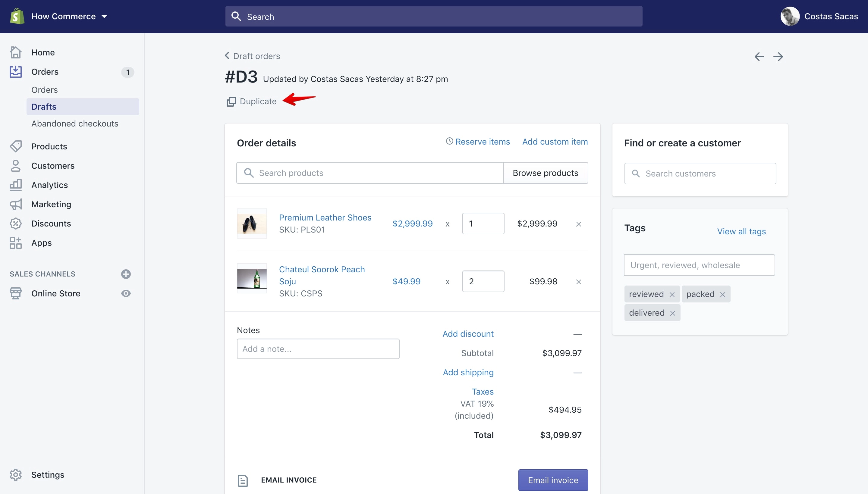
Task: Open Costas Sacas account menu
Action: click(819, 16)
